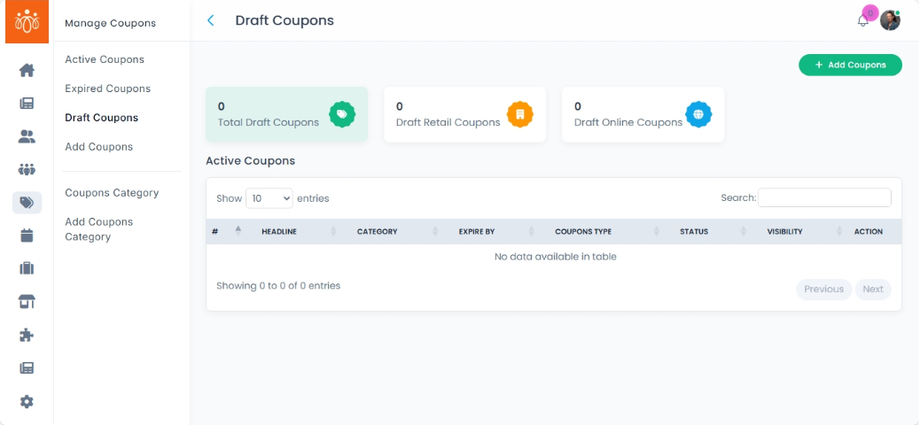
Task: Click the Next pagination button
Action: pyautogui.click(x=873, y=289)
